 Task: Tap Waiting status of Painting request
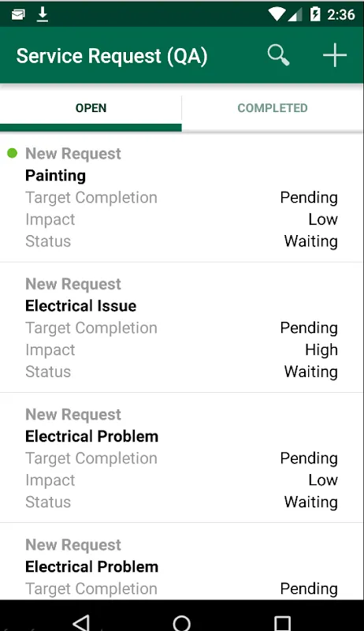[x=310, y=241]
